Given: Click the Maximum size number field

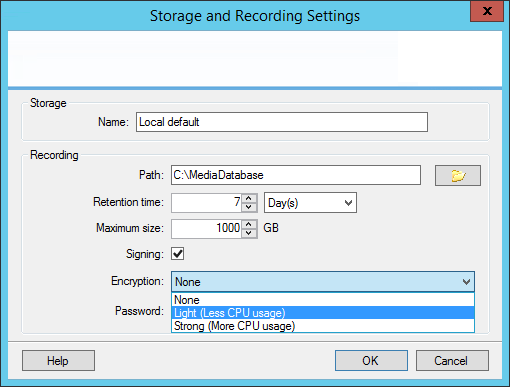Looking at the screenshot, I should 207,229.
